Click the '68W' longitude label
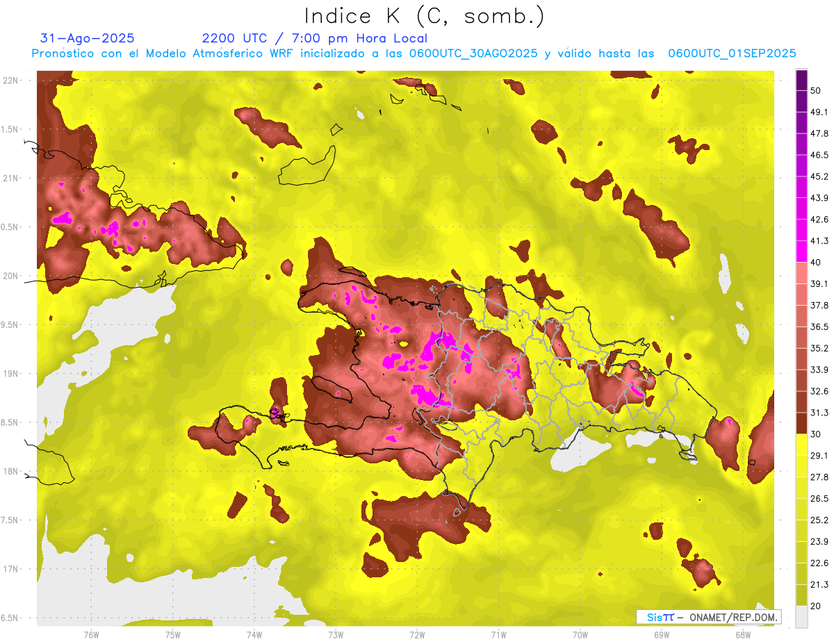 click(742, 634)
